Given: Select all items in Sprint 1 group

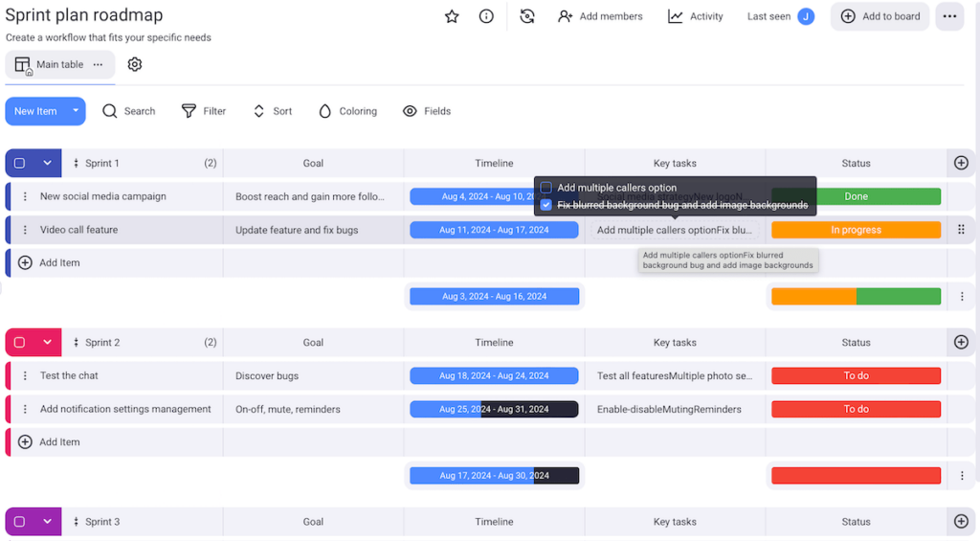Looking at the screenshot, I should coord(19,164).
